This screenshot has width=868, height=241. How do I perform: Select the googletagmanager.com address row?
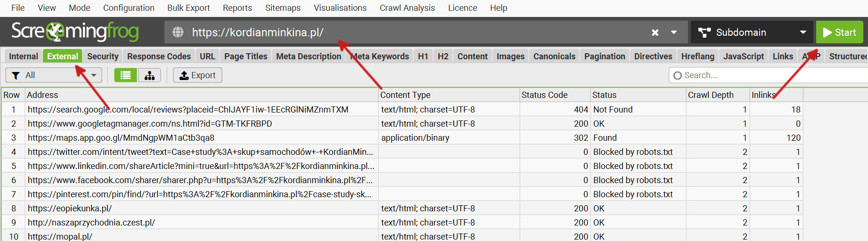coord(402,124)
